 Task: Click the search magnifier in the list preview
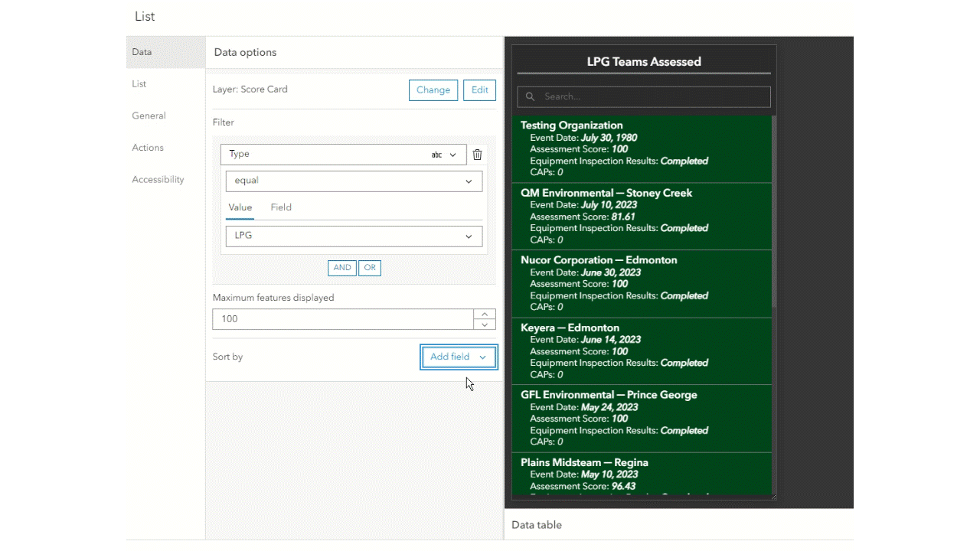(x=530, y=96)
